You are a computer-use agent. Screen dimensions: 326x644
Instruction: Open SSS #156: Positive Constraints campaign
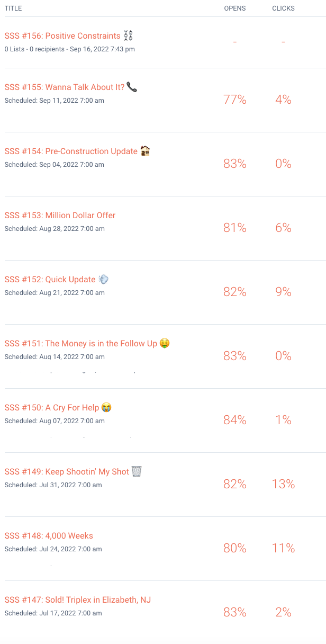pos(62,36)
